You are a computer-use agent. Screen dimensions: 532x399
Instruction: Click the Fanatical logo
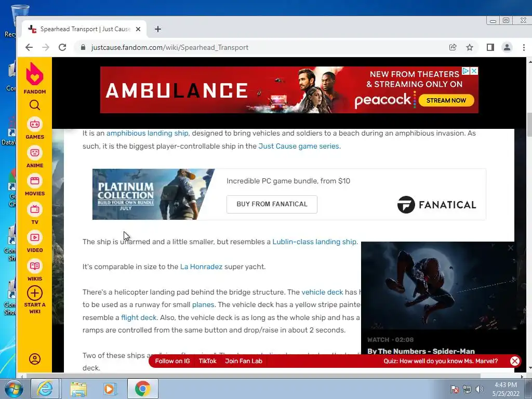(x=436, y=205)
